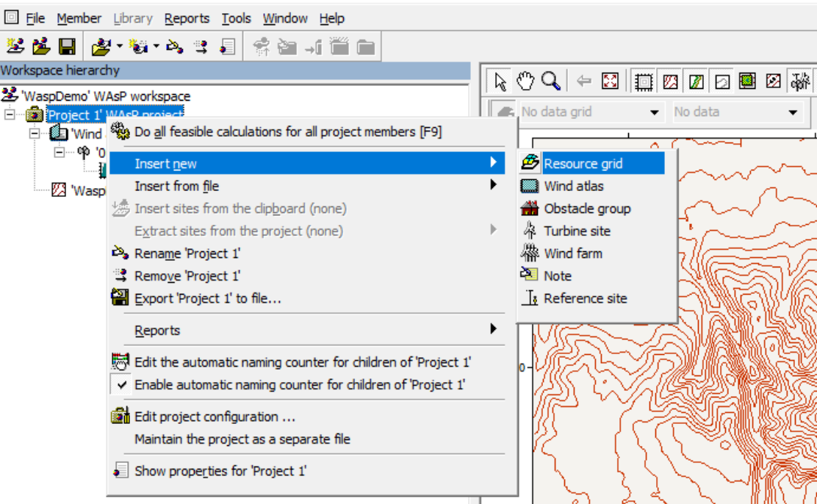Open dropdown arrow beside the folder toolbar icon
817x504 pixels.
pos(119,46)
